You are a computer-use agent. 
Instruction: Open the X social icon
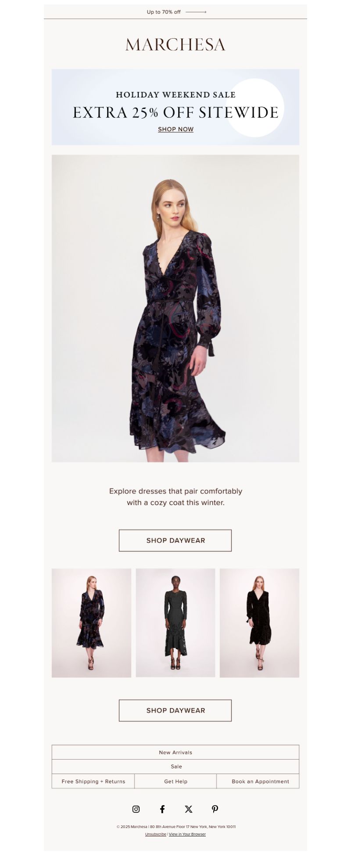[189, 809]
